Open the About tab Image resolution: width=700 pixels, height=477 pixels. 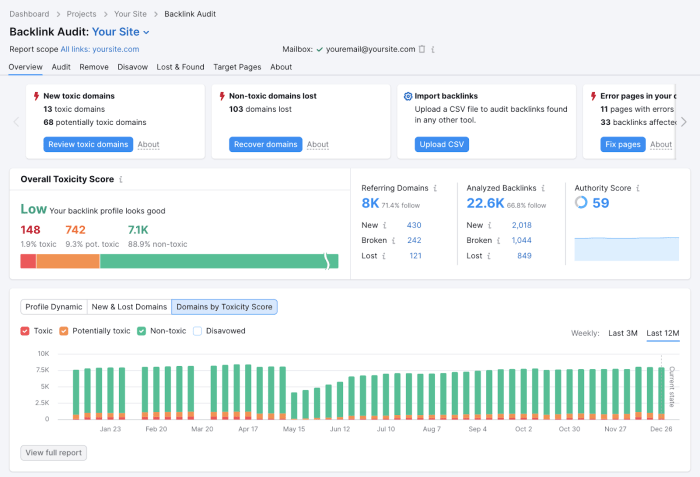(x=281, y=67)
